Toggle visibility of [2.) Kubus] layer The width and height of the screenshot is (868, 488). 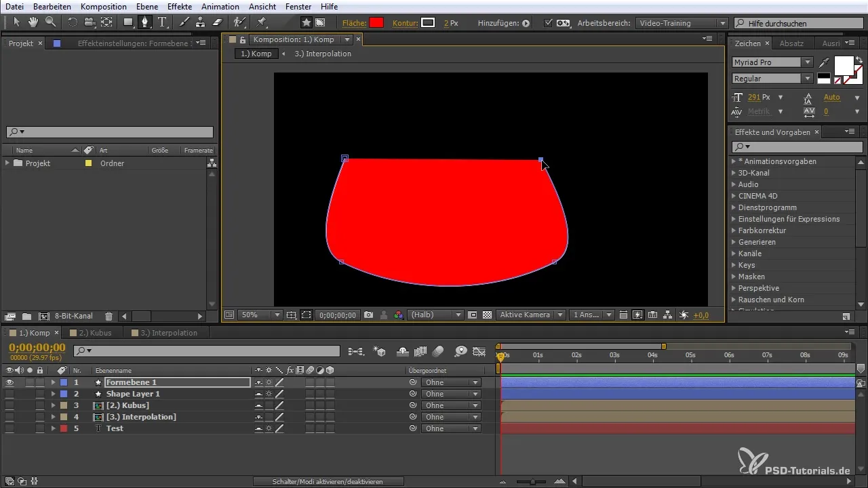pyautogui.click(x=9, y=405)
